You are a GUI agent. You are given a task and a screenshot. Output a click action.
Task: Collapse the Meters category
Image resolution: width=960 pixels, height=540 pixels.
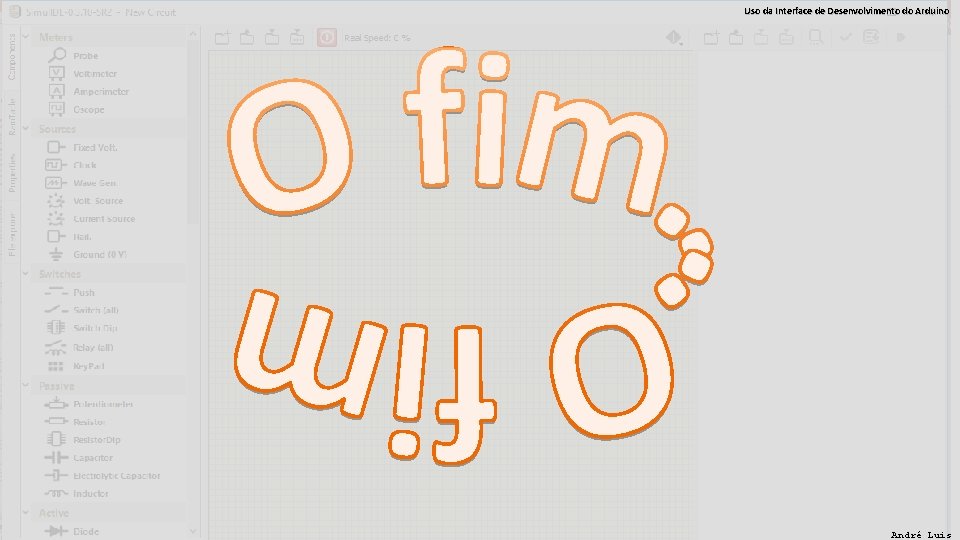26,37
